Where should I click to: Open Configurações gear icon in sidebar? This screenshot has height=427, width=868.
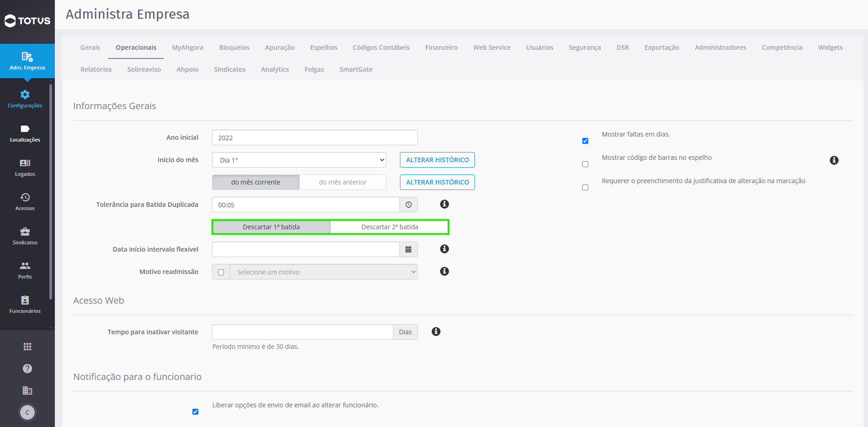25,95
